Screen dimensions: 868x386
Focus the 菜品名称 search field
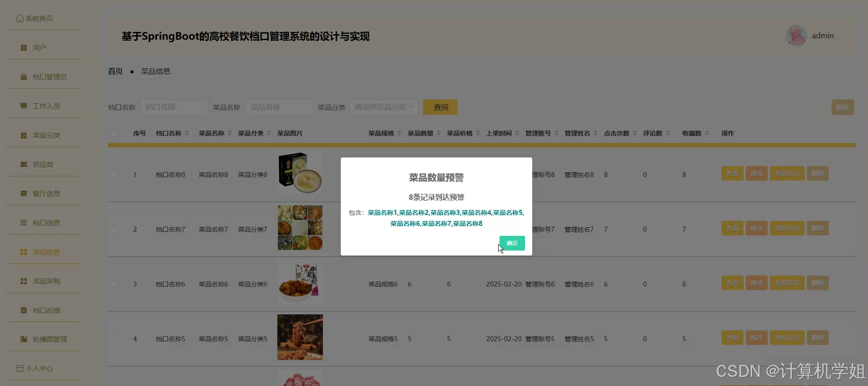279,107
